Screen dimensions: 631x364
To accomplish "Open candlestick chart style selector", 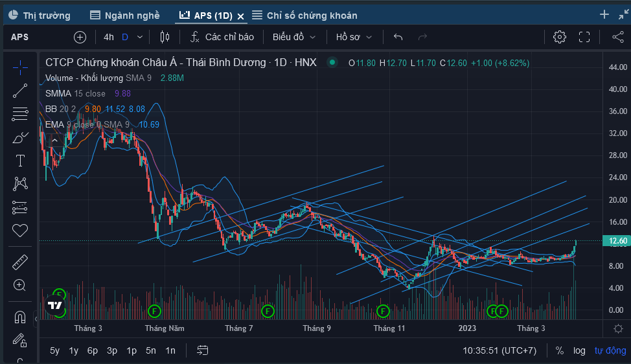I will click(x=165, y=37).
